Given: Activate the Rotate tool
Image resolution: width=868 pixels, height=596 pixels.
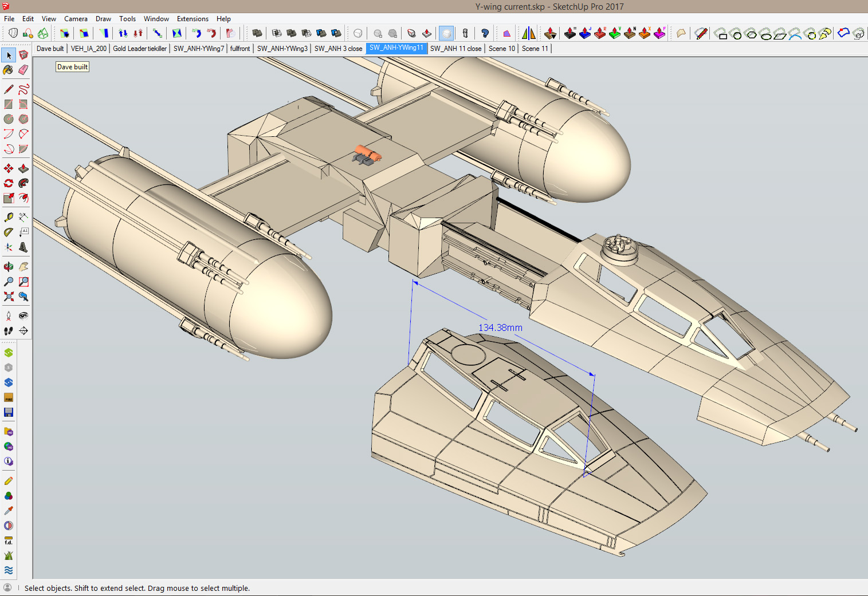Looking at the screenshot, I should (x=9, y=183).
